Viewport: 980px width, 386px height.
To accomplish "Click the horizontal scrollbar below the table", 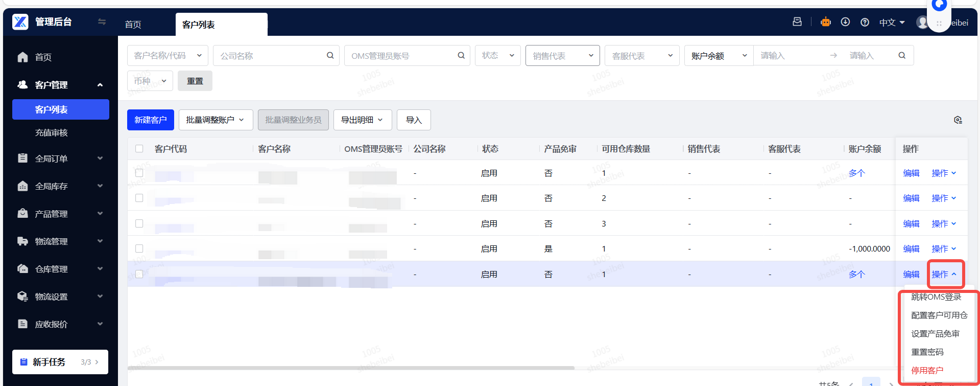I will [x=351, y=368].
